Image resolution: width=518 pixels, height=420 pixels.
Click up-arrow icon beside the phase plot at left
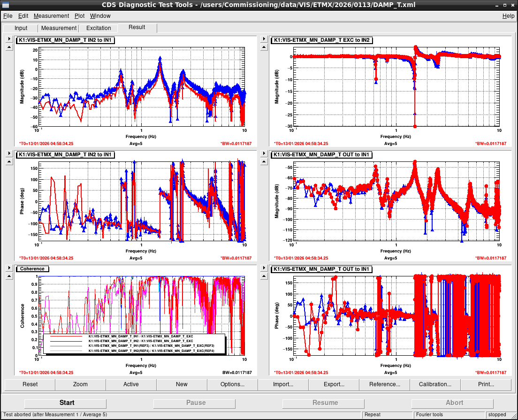(x=9, y=162)
